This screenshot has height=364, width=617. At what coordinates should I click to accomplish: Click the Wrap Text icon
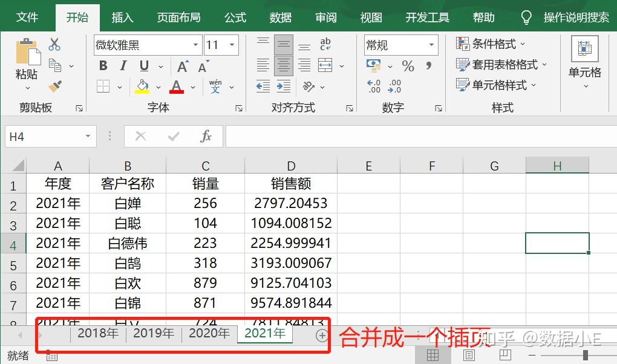click(x=325, y=44)
